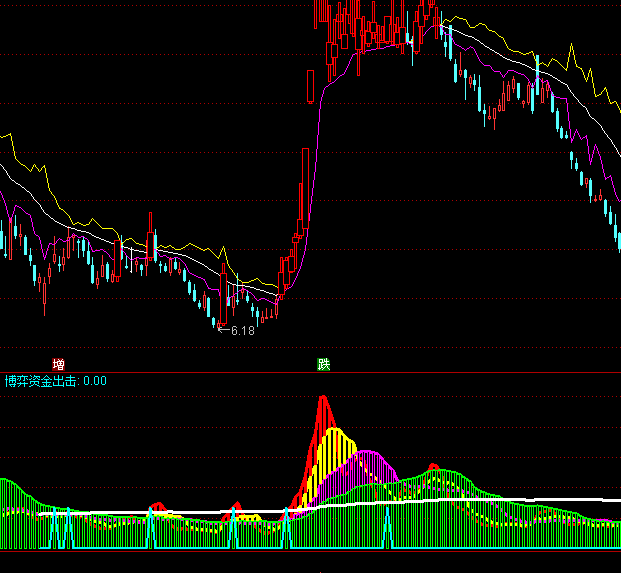Click the yellow striped area in indicator

(x=337, y=452)
